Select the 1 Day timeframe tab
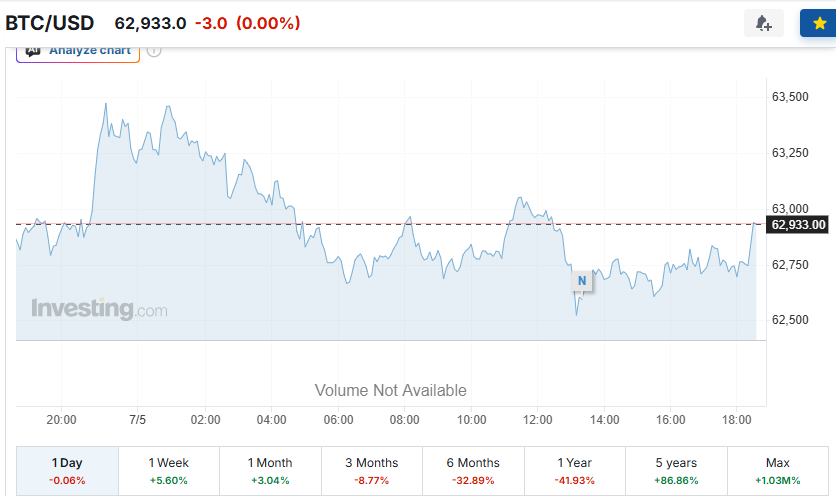This screenshot has width=836, height=496. (x=67, y=471)
